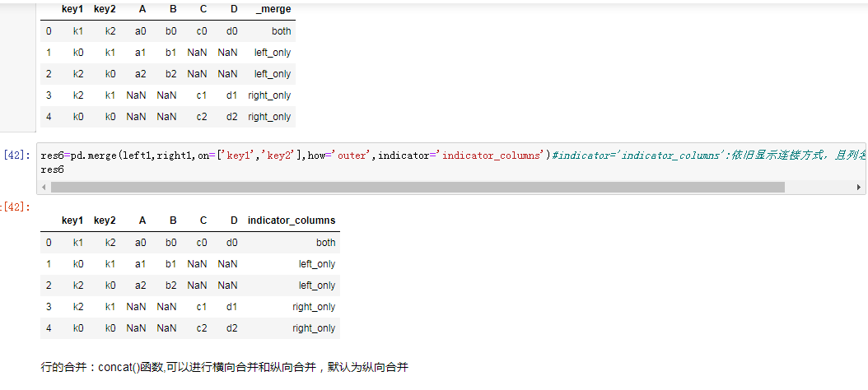The width and height of the screenshot is (868, 390).
Task: Click the 'key2' header in the _merge table
Action: [105, 9]
